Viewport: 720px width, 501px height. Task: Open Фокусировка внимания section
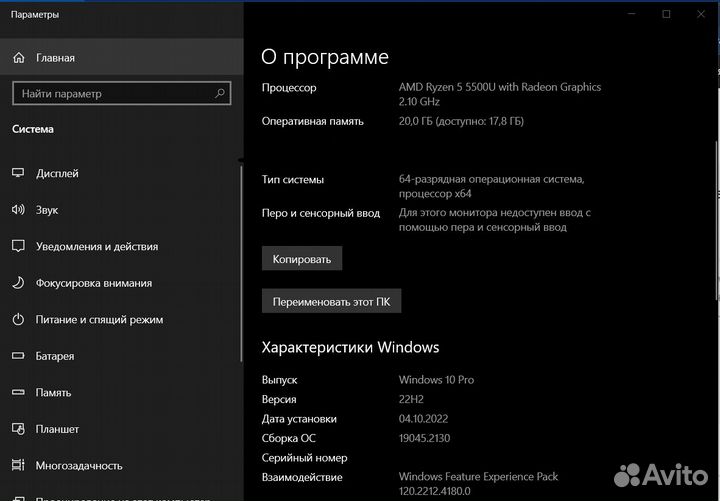pos(120,283)
